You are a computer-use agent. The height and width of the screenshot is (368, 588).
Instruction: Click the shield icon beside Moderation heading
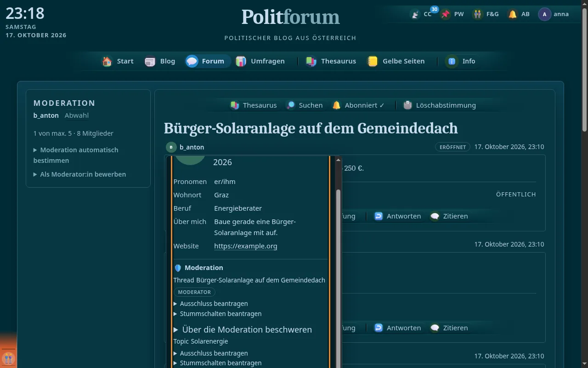tap(178, 268)
